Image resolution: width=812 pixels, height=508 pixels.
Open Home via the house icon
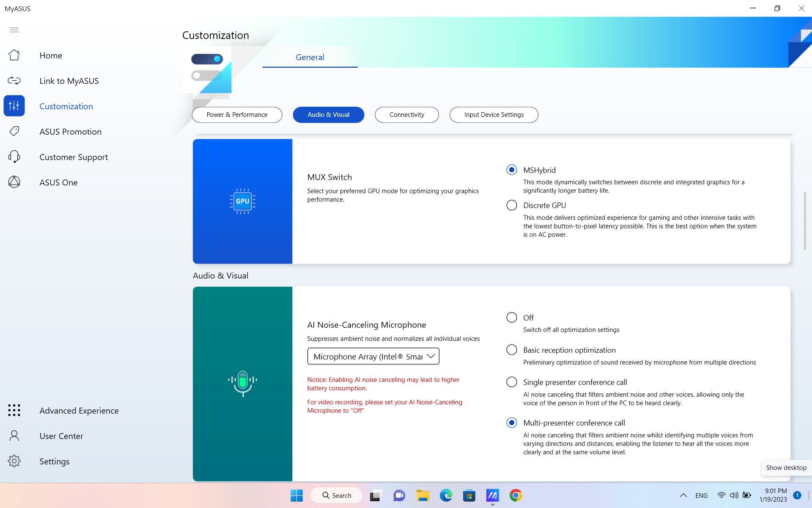[14, 55]
